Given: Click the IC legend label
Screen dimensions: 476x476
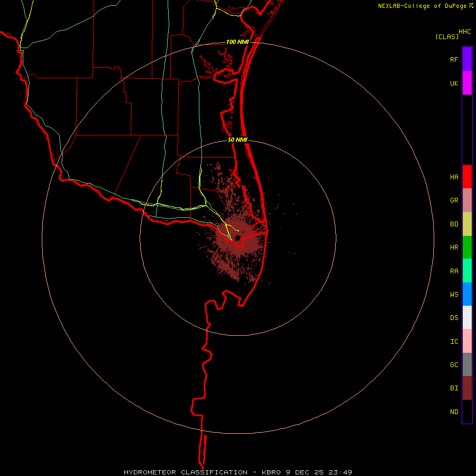Looking at the screenshot, I should pyautogui.click(x=454, y=342).
